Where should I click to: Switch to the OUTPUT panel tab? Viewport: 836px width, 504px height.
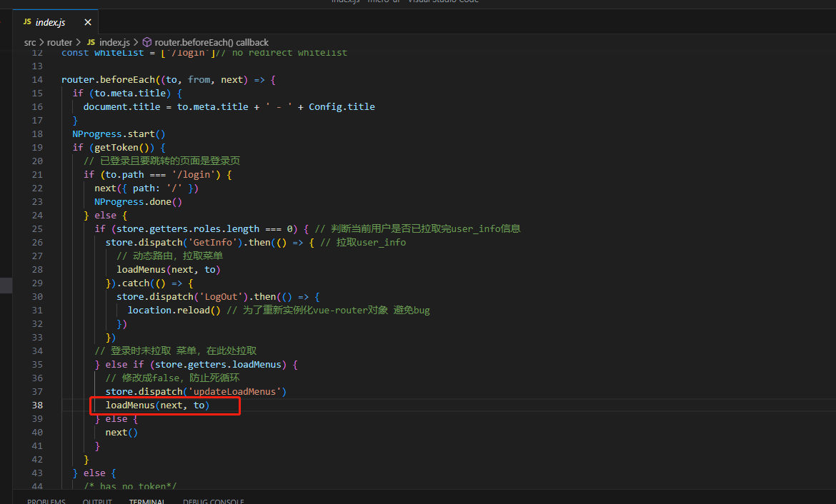coord(97,500)
